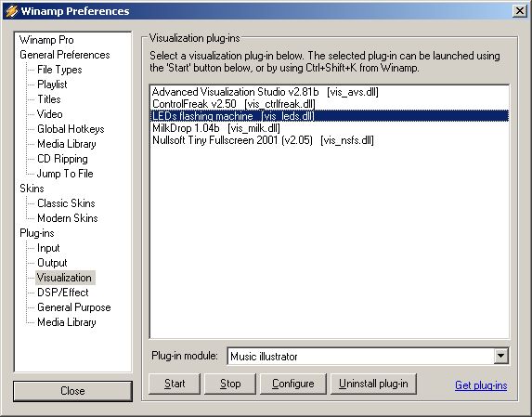Screen dimensions: 532x417
Task: Click the Close button below the tree
Action: coord(72,391)
